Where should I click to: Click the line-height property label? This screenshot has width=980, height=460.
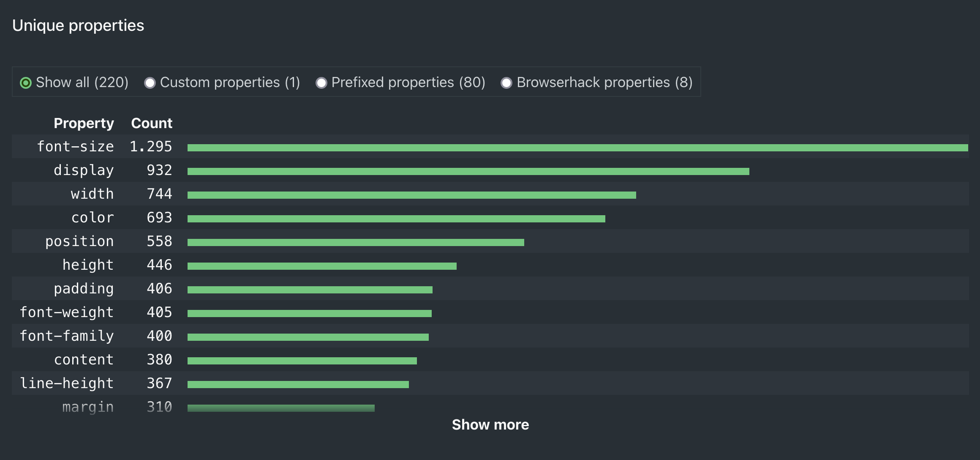(x=67, y=383)
